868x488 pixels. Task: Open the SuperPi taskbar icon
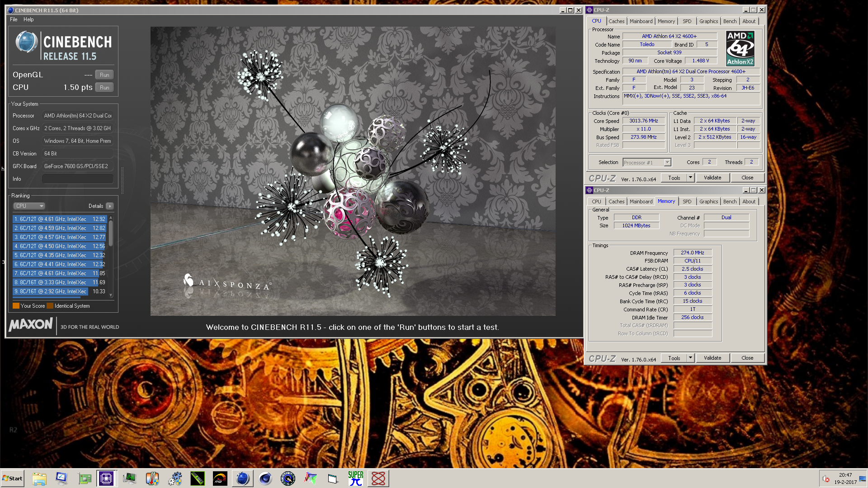point(356,479)
